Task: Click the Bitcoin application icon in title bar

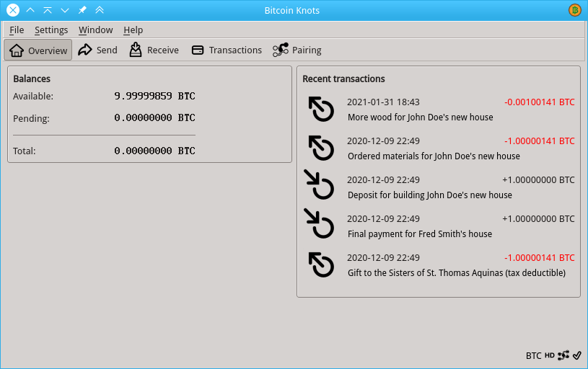Action: 574,10
